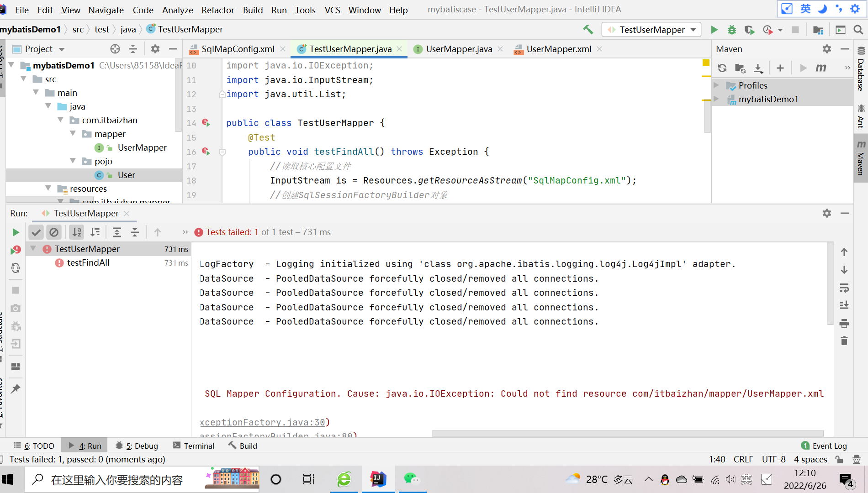Open the Build tool window button
The image size is (868, 493).
pos(243,446)
